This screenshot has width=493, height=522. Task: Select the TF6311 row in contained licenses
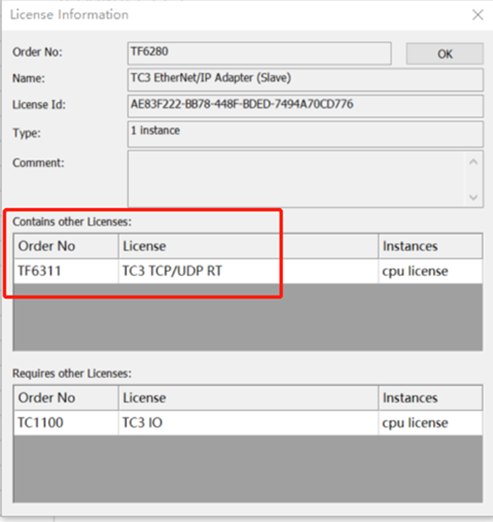(248, 271)
